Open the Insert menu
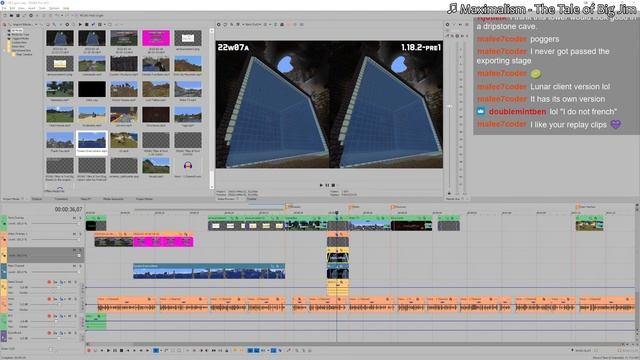The image size is (640, 360). tap(32, 8)
